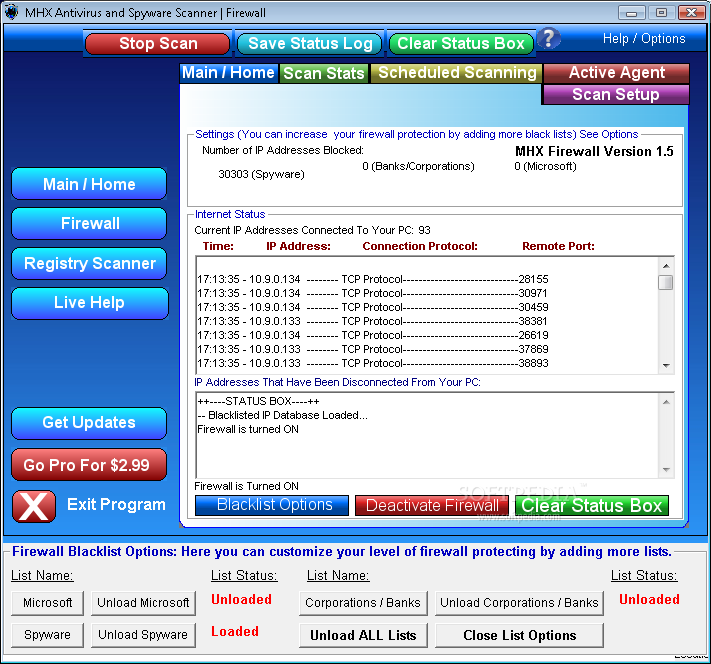Viewport: 711px width, 664px height.
Task: Click the '30303 (Spyware)' blocked count
Action: click(x=261, y=174)
